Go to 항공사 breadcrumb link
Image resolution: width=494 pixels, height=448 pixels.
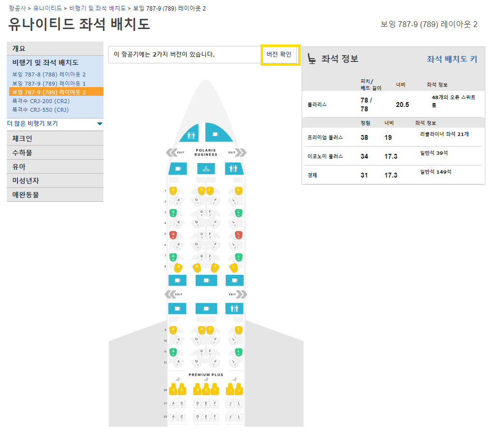pos(17,9)
